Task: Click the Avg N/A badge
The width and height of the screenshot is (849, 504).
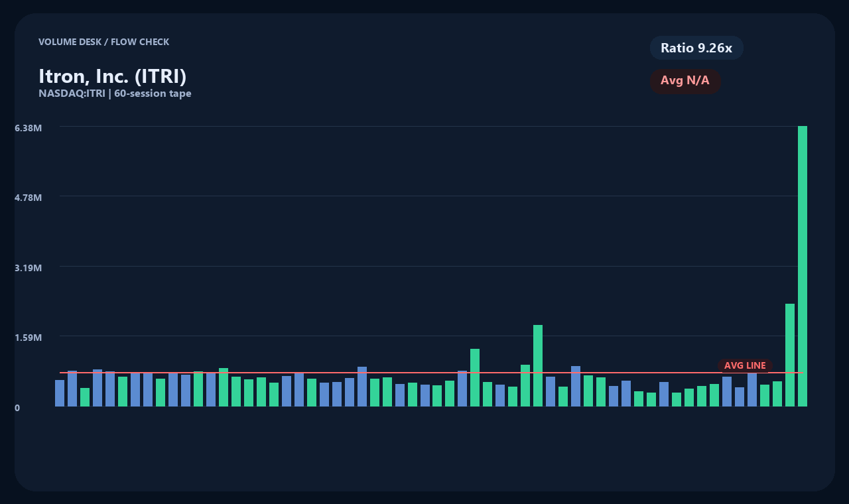Action: click(x=685, y=81)
